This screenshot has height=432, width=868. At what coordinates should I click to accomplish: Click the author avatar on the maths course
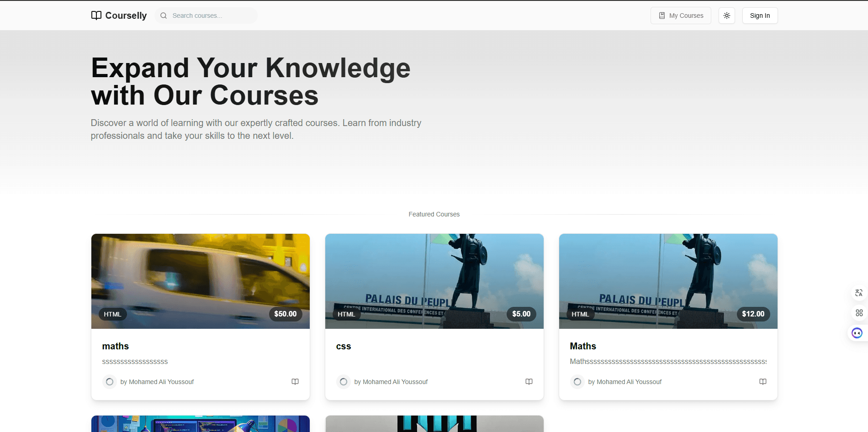coord(109,381)
